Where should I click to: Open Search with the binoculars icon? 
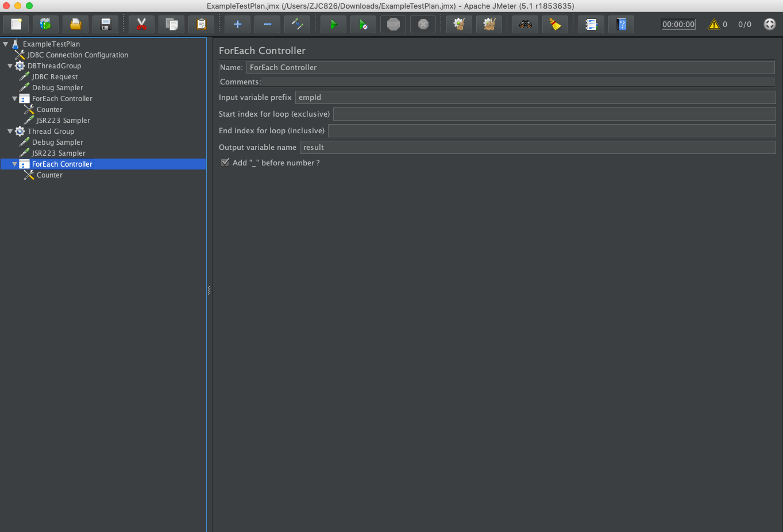tap(525, 24)
